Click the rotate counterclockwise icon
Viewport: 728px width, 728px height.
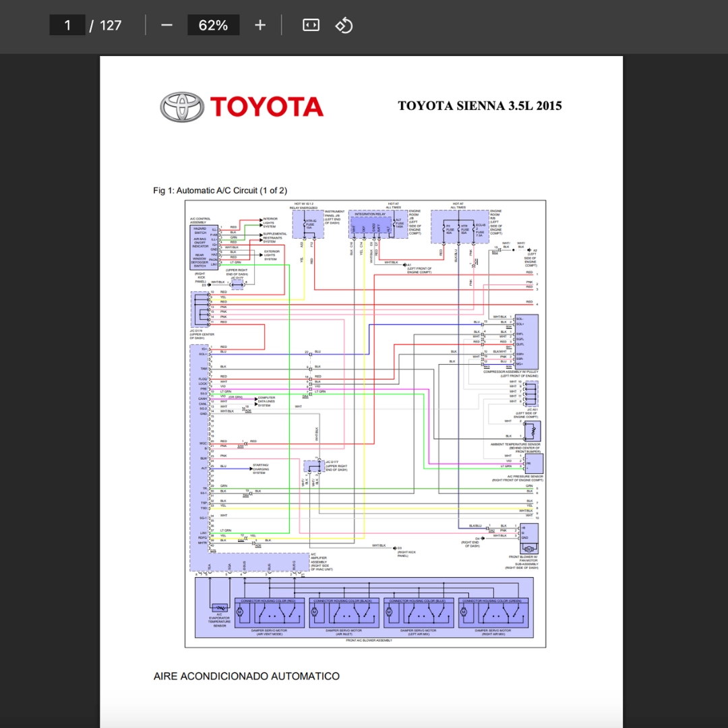(344, 25)
